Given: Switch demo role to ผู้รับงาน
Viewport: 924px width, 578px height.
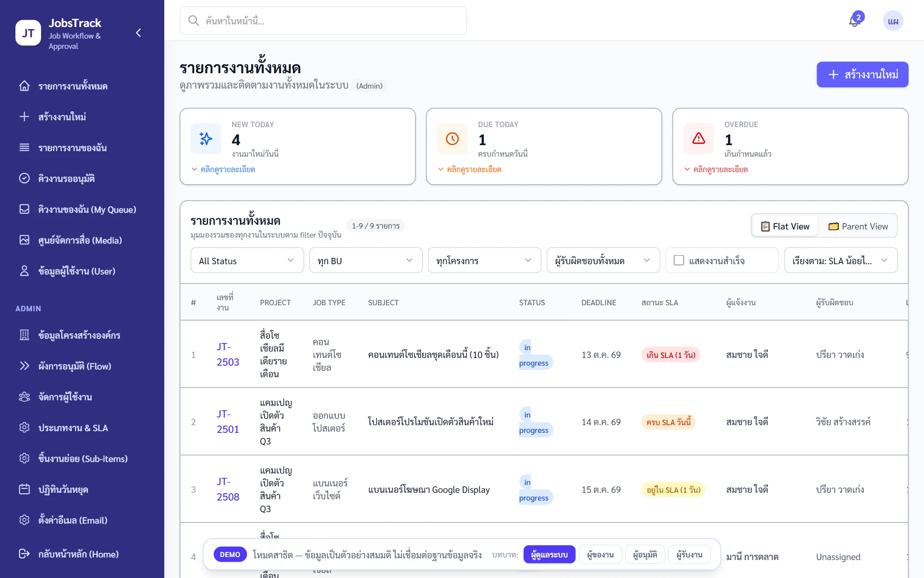Looking at the screenshot, I should [690, 555].
